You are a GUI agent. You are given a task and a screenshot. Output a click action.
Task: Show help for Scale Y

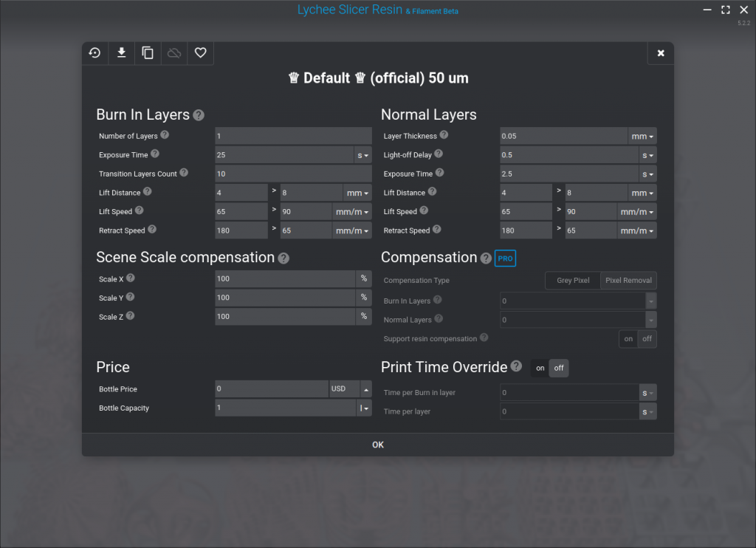pos(130,297)
